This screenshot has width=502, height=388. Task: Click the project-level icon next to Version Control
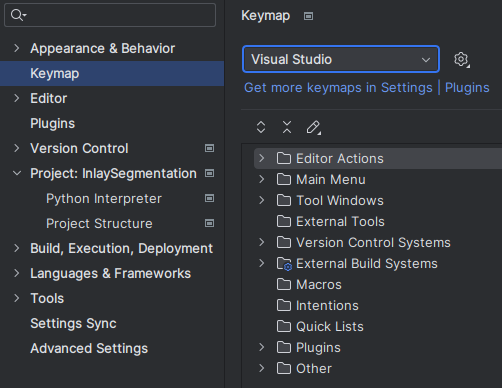pos(209,148)
